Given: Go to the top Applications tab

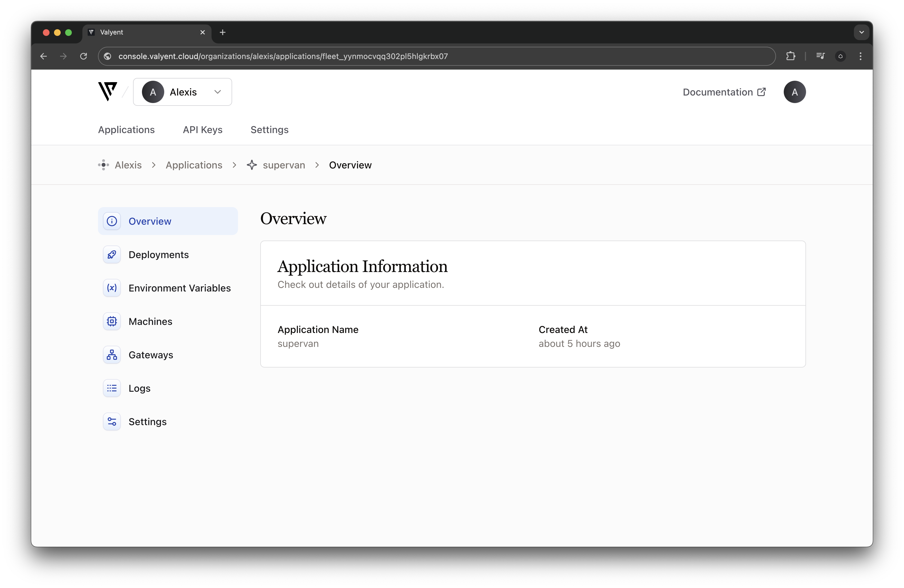Looking at the screenshot, I should click(x=126, y=130).
